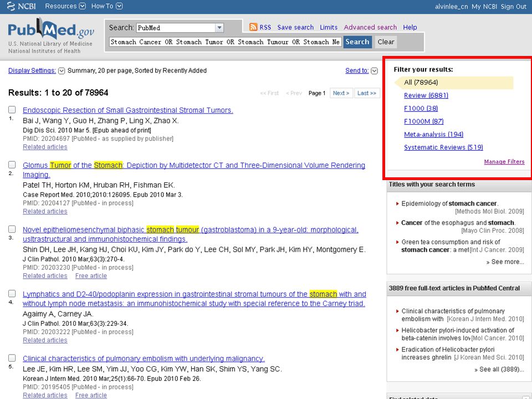Click Sign Out
The height and width of the screenshot is (399, 532).
point(513,7)
